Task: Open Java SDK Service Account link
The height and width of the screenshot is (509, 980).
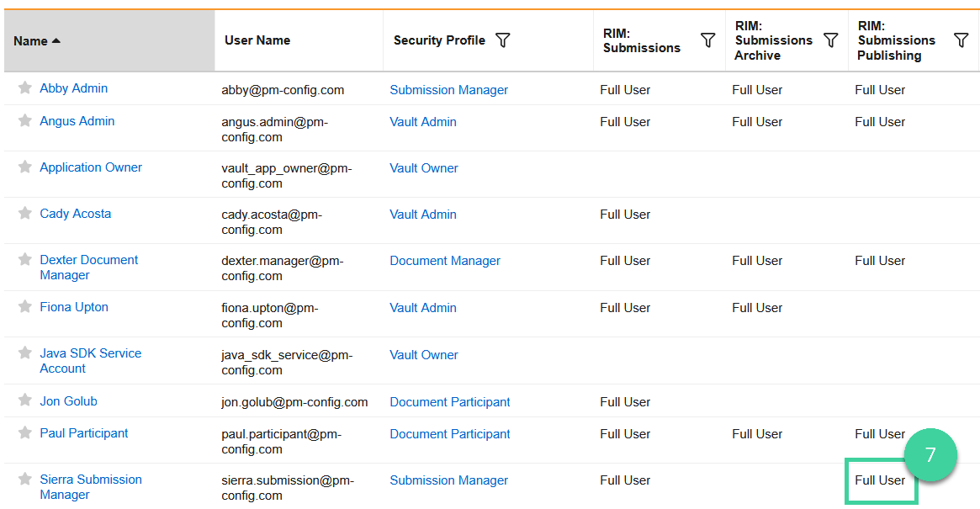Action: pos(90,361)
